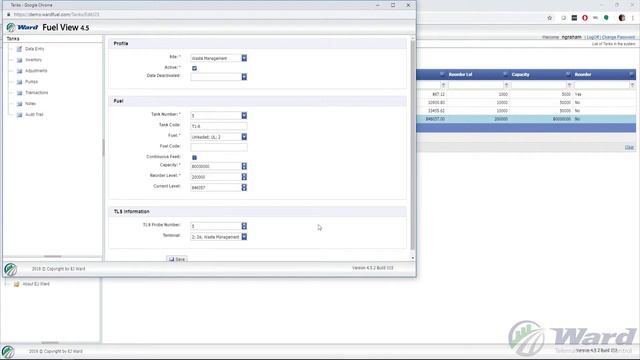The width and height of the screenshot is (640, 360).
Task: Click the Log Off link in main window
Action: 593,37
